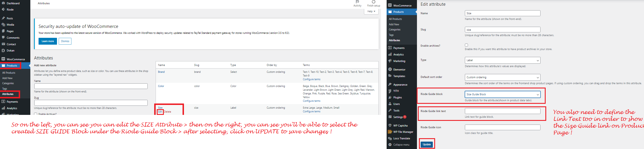Click the Dashboard icon in the Attributes page sidebar

pos(3,3)
